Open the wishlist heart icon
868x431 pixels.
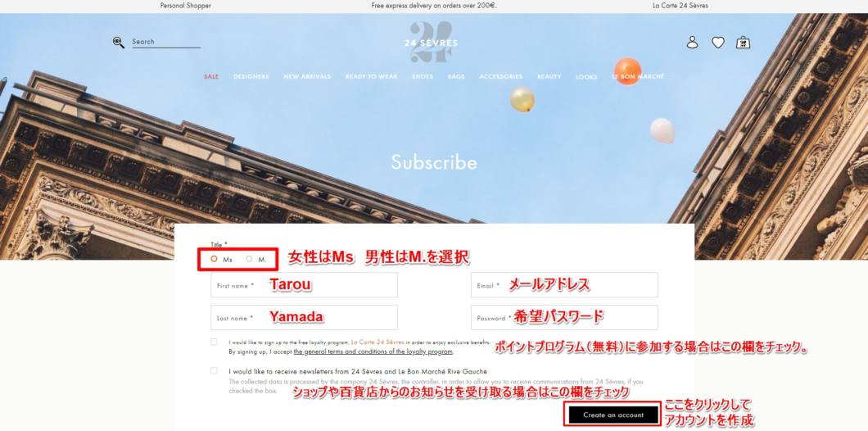(718, 42)
